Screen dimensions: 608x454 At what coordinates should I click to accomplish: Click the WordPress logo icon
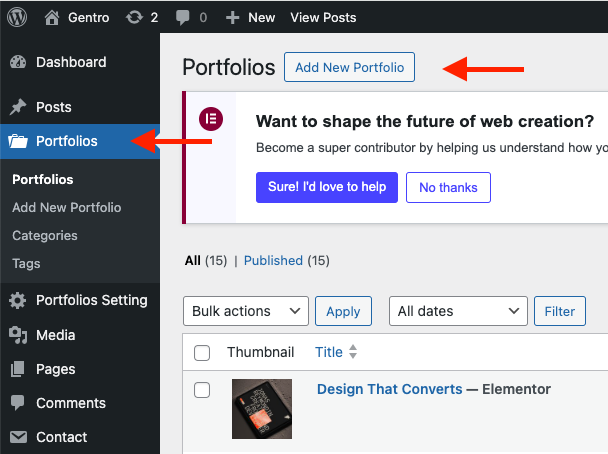18,17
